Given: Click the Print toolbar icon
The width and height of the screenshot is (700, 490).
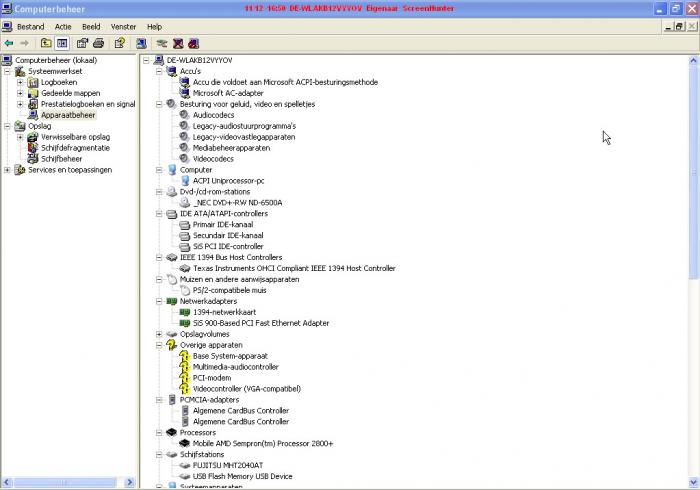Looking at the screenshot, I should (99, 43).
